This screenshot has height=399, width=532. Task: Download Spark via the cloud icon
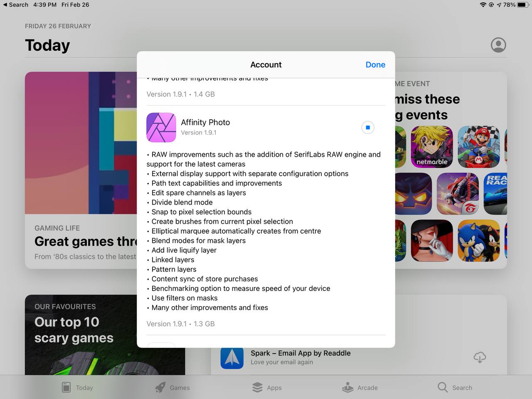(x=480, y=357)
